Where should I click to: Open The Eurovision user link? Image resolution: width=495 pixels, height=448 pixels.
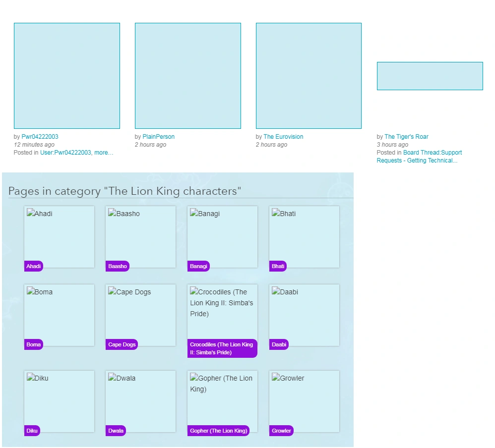pos(283,137)
